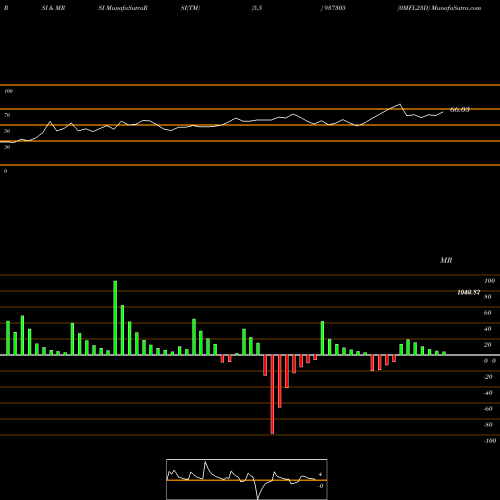Click the 30 label on the RSI axis
This screenshot has height=500, width=500.
pos(7,147)
